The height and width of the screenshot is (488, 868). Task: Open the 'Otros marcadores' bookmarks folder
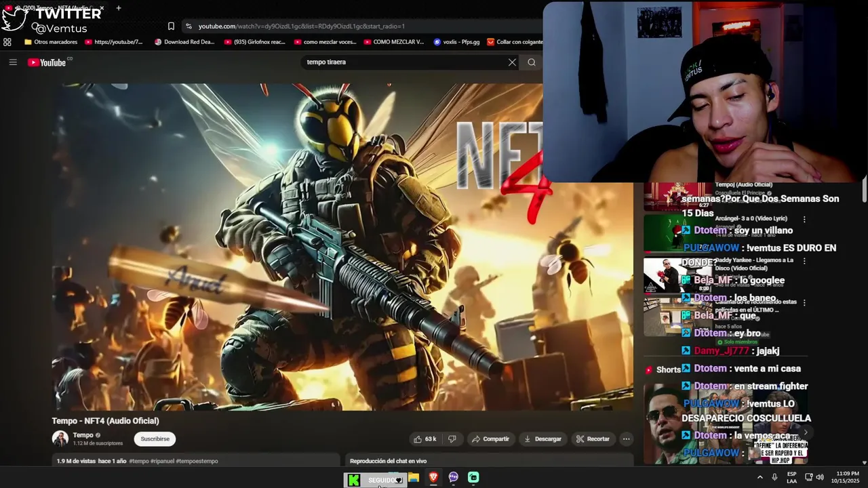click(x=51, y=42)
